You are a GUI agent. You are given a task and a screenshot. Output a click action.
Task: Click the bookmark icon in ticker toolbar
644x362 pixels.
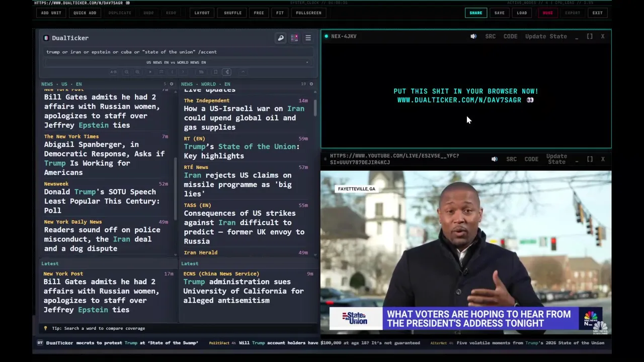(215, 72)
